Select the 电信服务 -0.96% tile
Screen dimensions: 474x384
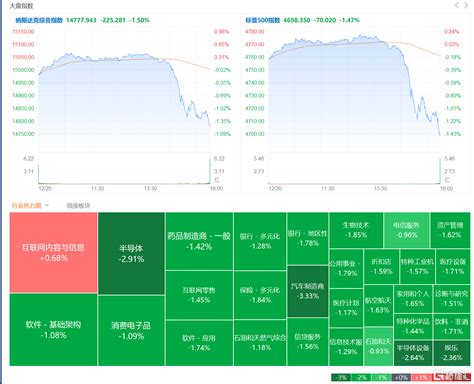click(x=406, y=230)
